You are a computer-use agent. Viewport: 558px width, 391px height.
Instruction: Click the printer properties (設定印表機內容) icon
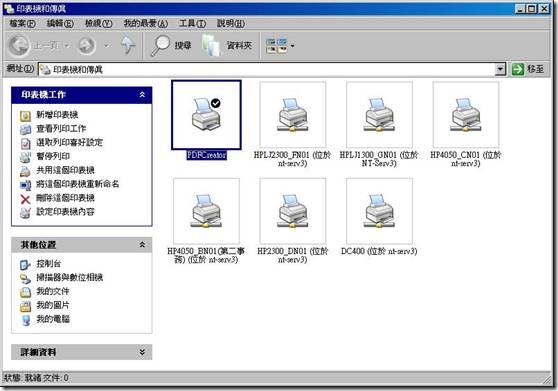pos(25,212)
